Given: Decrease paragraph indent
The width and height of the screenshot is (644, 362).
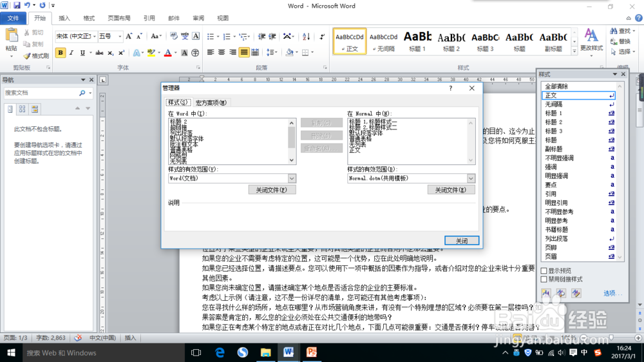Looking at the screenshot, I should (261, 37).
